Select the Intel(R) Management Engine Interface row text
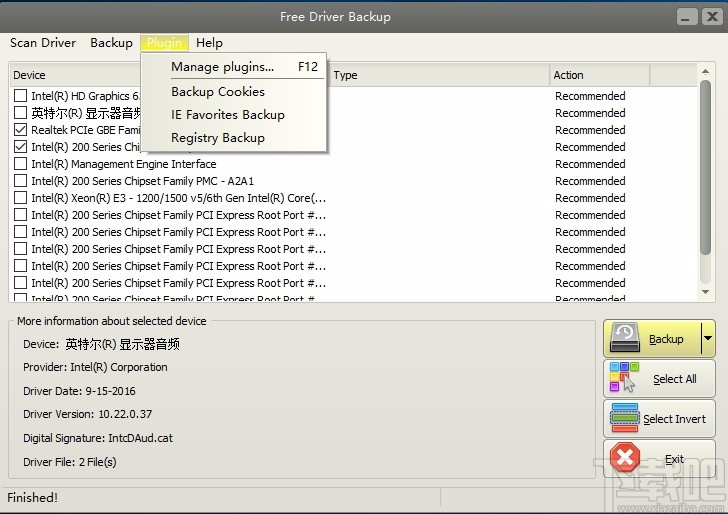The height and width of the screenshot is (514, 728). 124,164
